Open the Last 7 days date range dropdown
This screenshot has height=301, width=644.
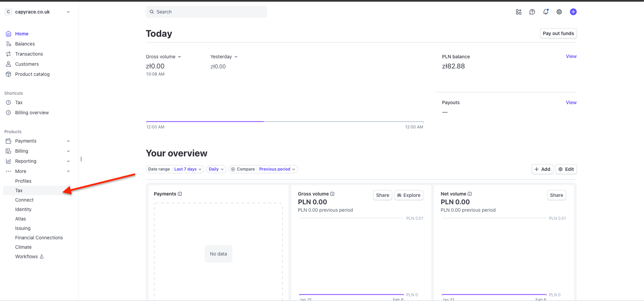(188, 169)
